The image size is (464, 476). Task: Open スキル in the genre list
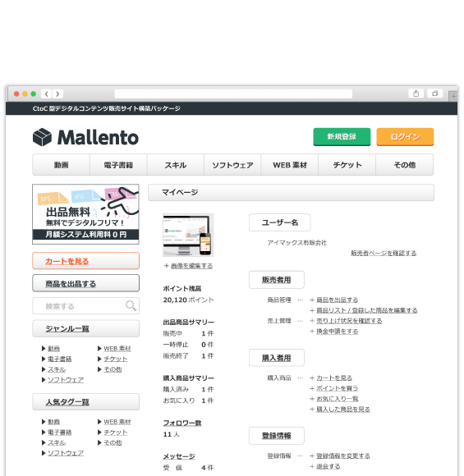[57, 369]
